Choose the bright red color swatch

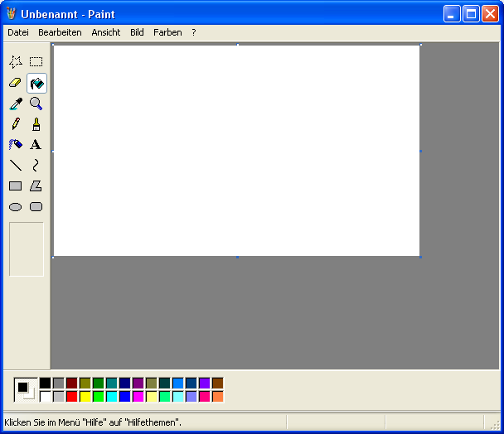(72, 397)
